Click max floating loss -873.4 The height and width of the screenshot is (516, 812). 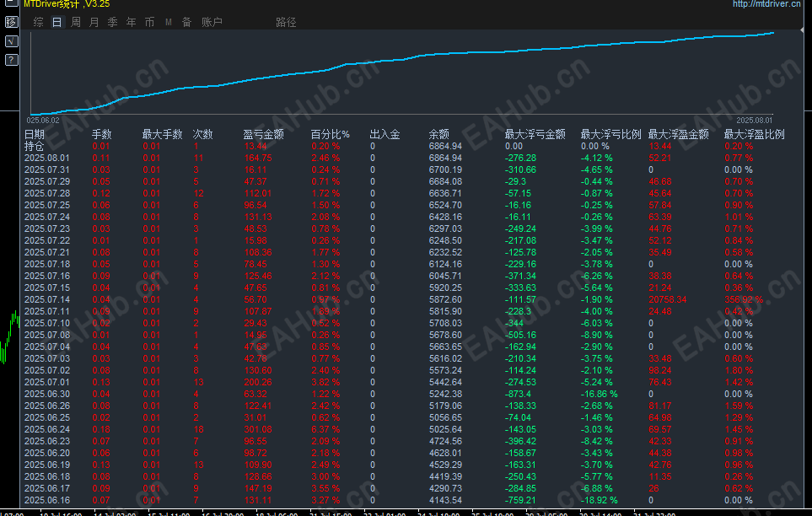(x=518, y=394)
